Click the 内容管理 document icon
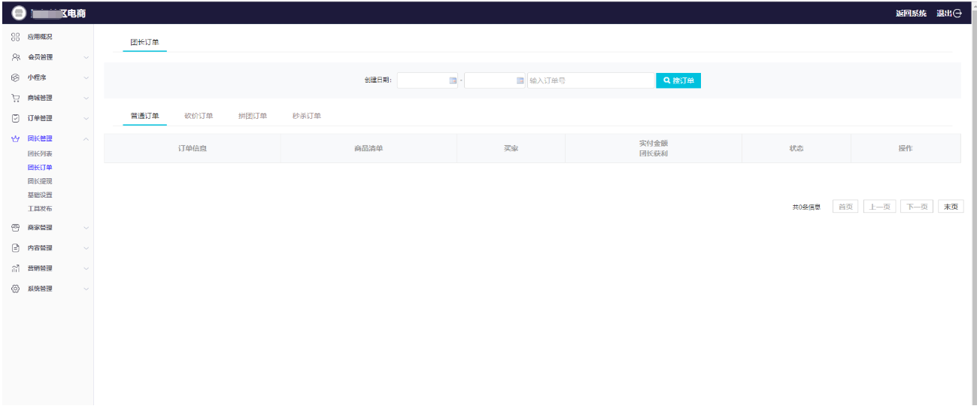Image resolution: width=980 pixels, height=409 pixels. tap(15, 248)
